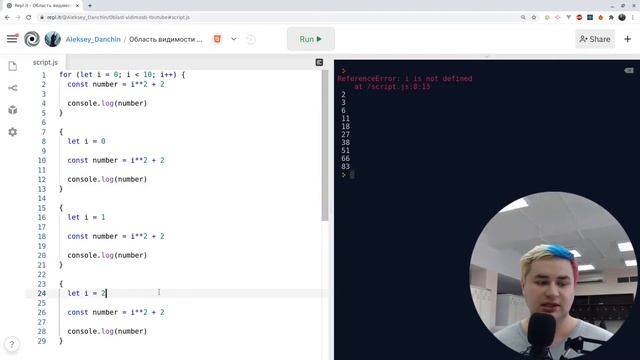This screenshot has height=360, width=640.
Task: Click the editor vertical scrollbar
Action: [325, 145]
